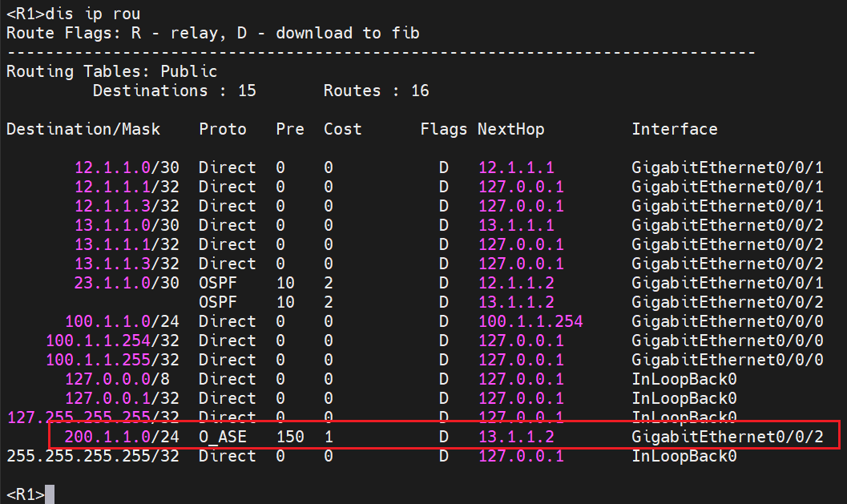This screenshot has width=847, height=504.
Task: Click GigabitEthernet0/0/2 in the highlighted row
Action: [728, 437]
